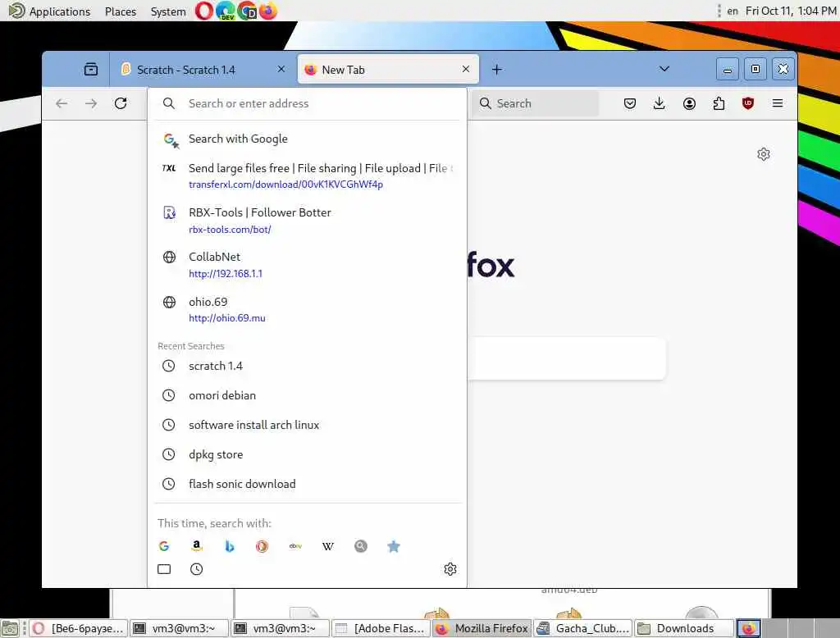Search with Bing one-off icon
This screenshot has width=840, height=638.
(230, 546)
